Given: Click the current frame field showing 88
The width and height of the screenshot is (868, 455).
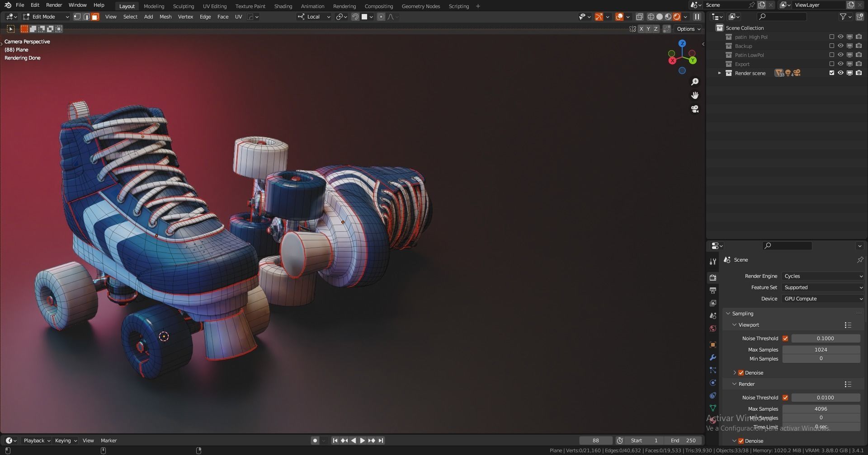Looking at the screenshot, I should click(596, 441).
